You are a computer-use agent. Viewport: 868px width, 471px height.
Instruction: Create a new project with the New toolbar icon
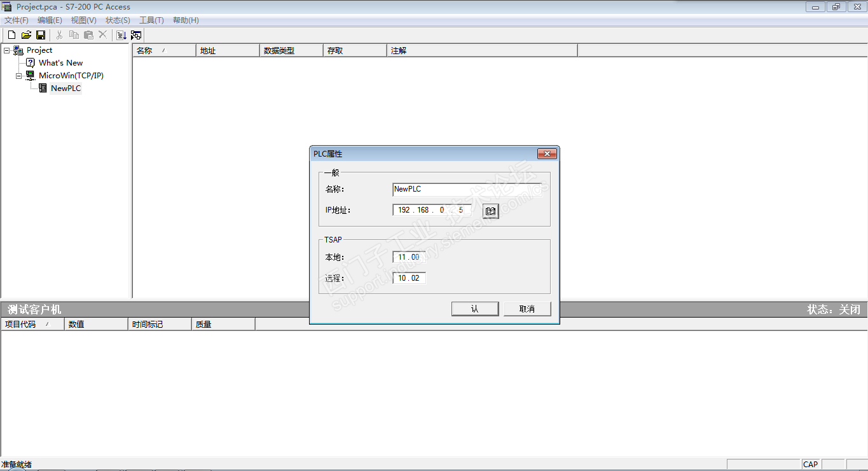(x=11, y=35)
